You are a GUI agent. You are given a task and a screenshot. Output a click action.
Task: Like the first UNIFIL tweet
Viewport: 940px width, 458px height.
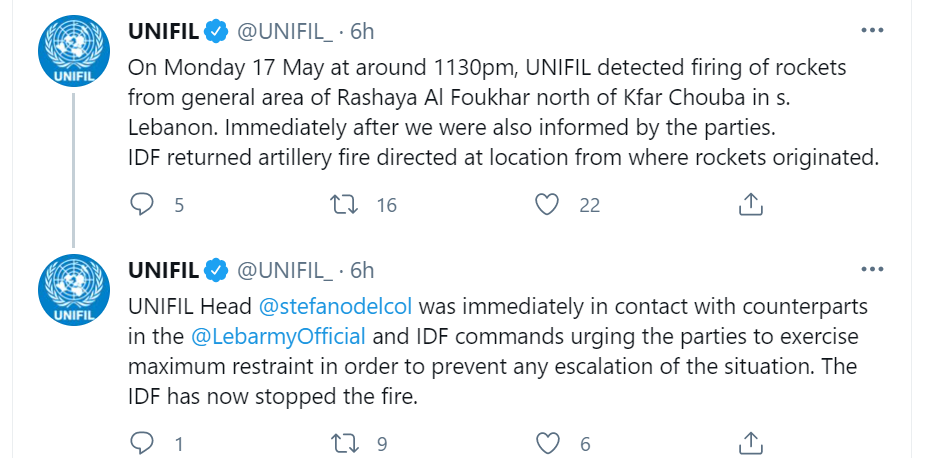[546, 205]
